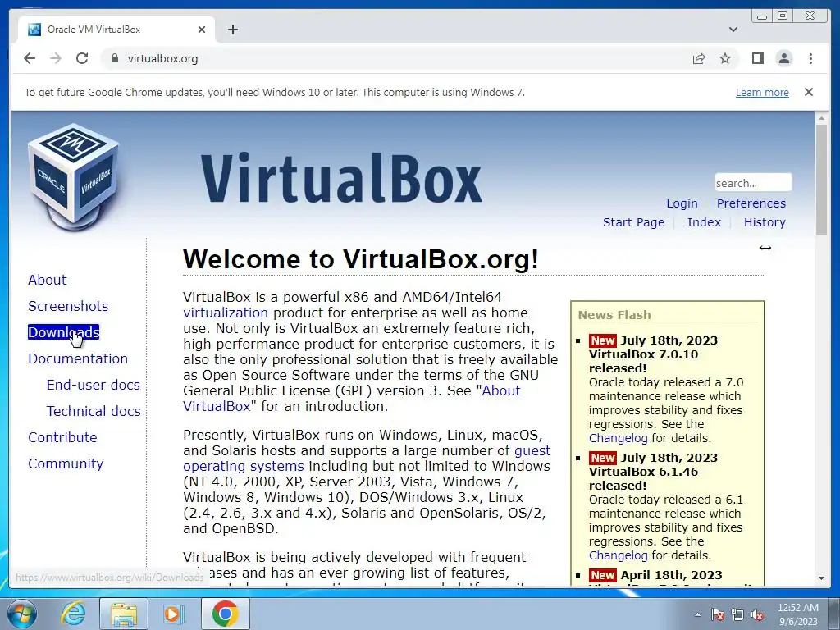The width and height of the screenshot is (840, 630).
Task: Open the page History link
Action: click(765, 222)
